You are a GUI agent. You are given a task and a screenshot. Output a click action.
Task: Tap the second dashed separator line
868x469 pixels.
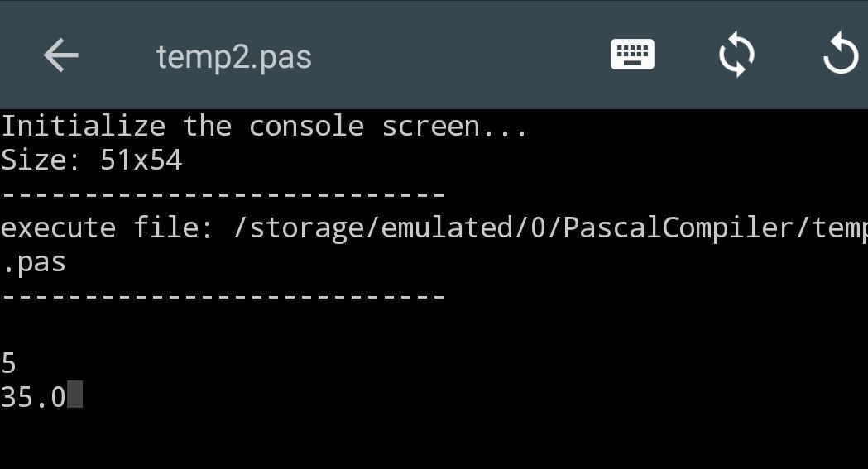point(223,296)
